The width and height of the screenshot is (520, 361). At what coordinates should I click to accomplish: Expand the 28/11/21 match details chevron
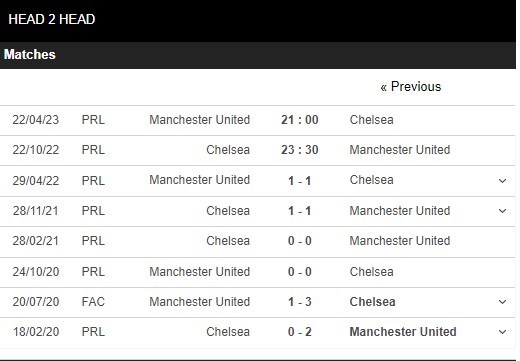pos(502,211)
